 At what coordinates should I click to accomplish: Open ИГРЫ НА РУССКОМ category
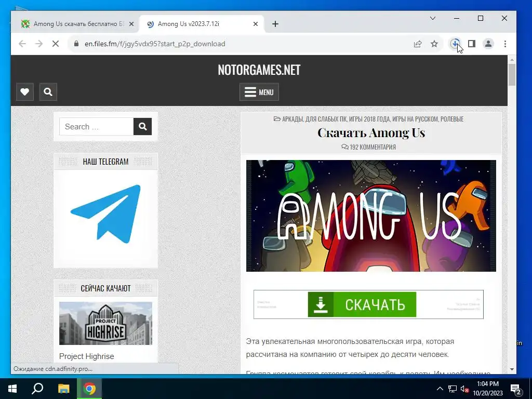[415, 119]
